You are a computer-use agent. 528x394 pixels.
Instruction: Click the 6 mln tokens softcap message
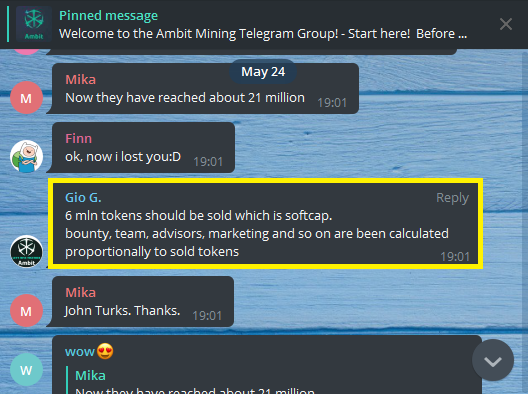click(266, 224)
